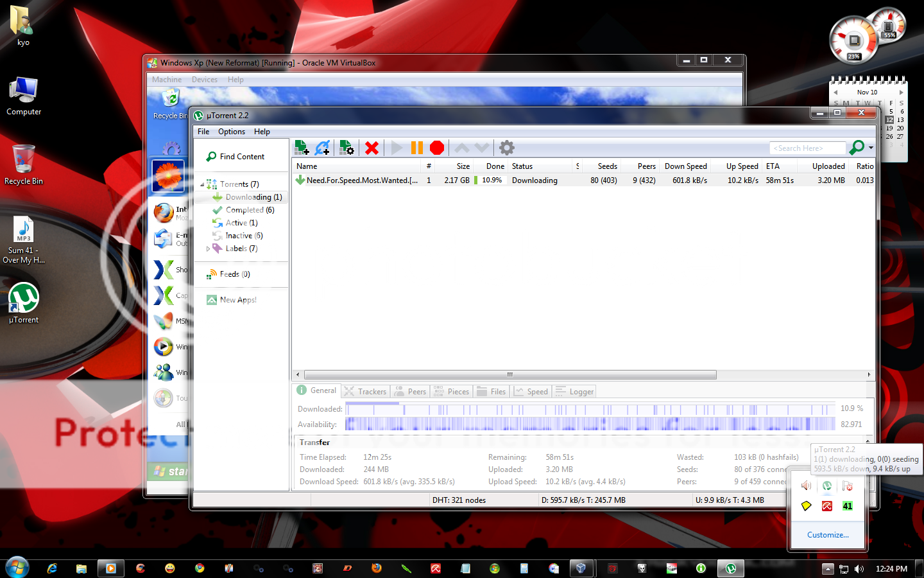Viewport: 924px width, 578px height.
Task: Switch to the Pieces tab
Action: click(452, 392)
